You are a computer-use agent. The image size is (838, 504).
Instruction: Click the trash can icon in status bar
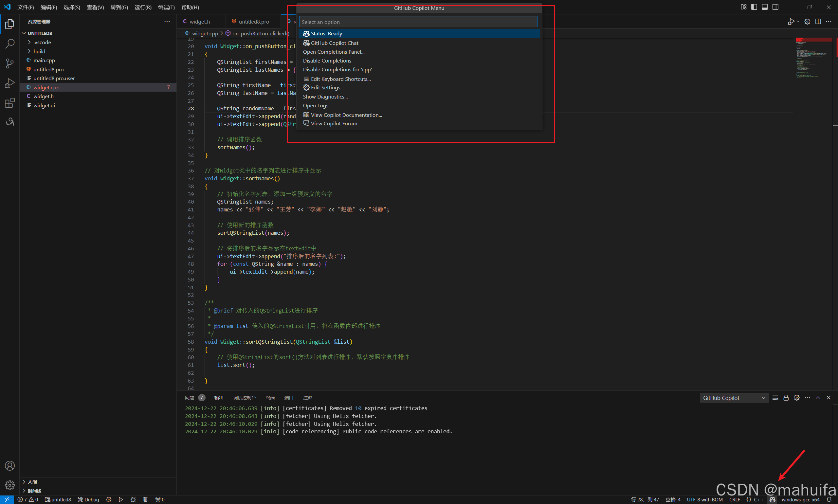145,500
